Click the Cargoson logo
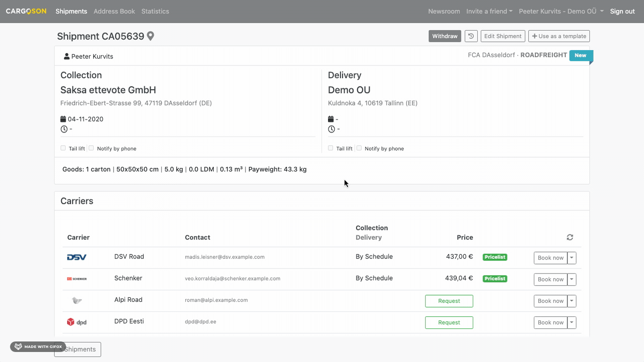644x362 pixels. (x=26, y=11)
